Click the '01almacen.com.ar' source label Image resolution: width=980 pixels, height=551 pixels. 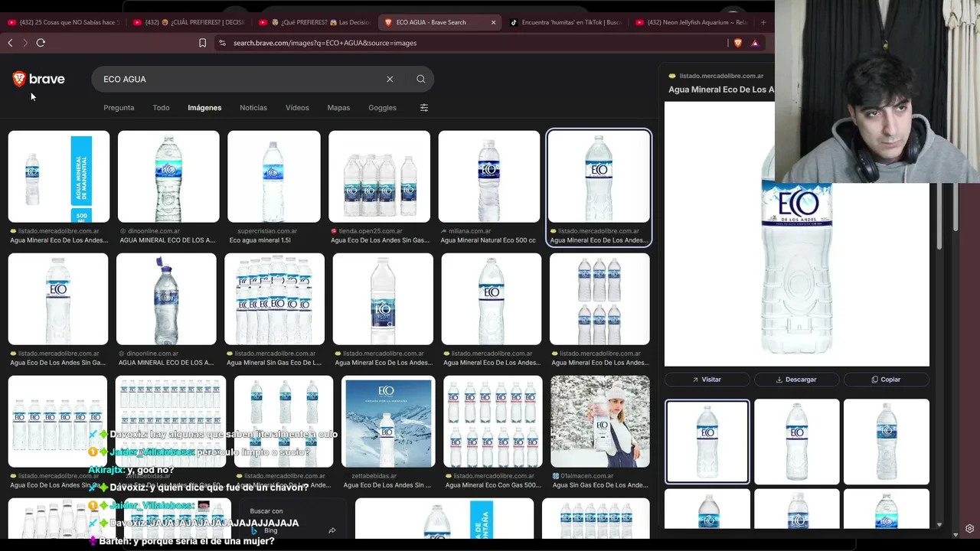click(588, 476)
